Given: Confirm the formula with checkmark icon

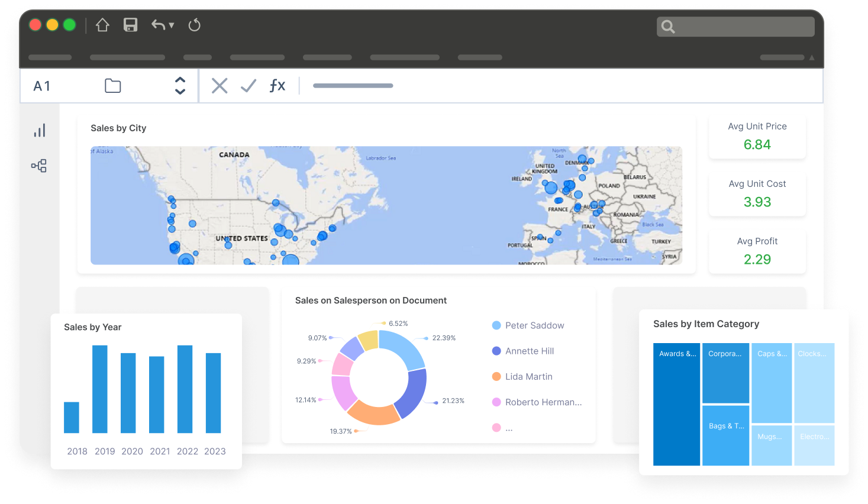Looking at the screenshot, I should point(249,86).
